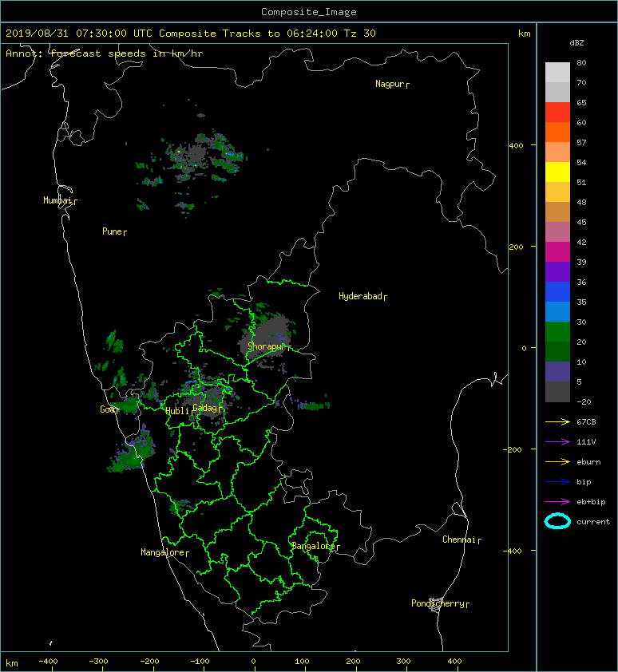Image resolution: width=618 pixels, height=672 pixels.
Task: Click the eburn arrow legend icon
Action: pyautogui.click(x=557, y=462)
